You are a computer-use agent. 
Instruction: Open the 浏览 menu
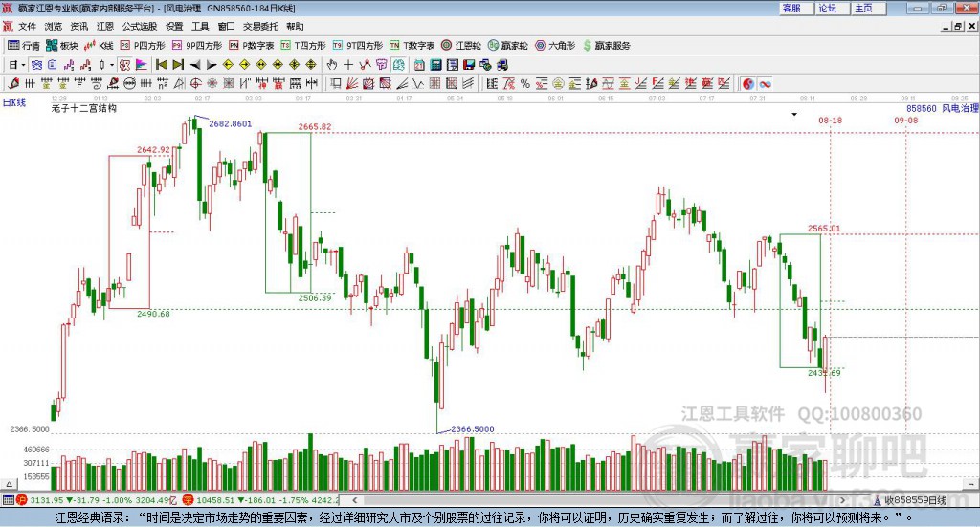click(x=54, y=26)
